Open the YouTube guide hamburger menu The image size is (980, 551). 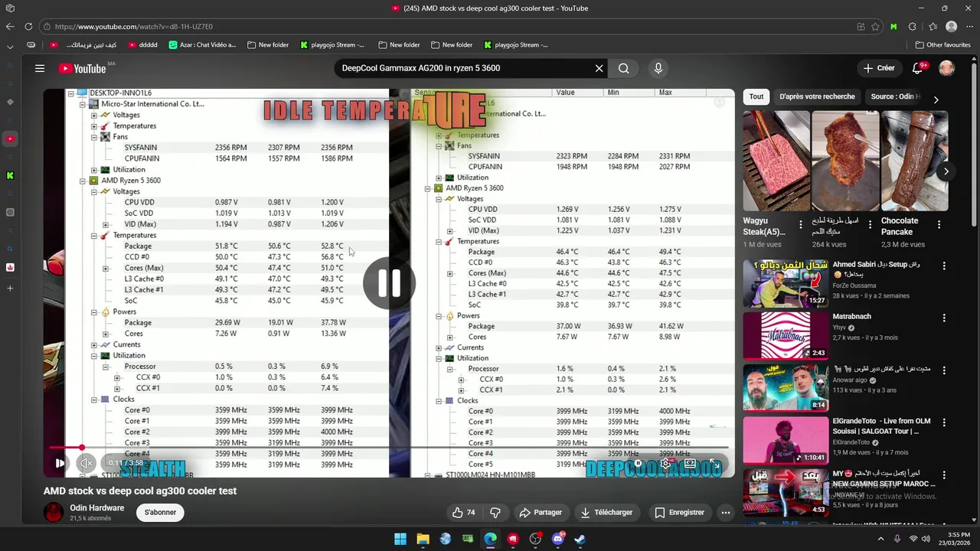[40, 68]
